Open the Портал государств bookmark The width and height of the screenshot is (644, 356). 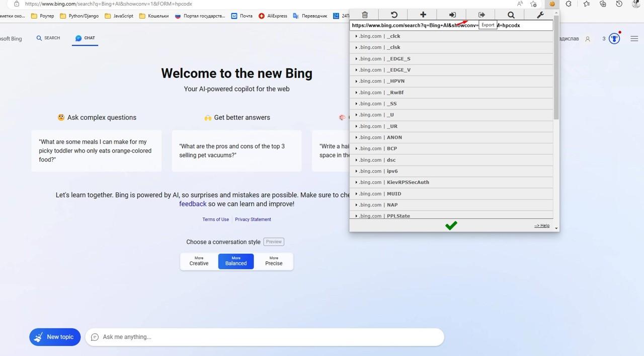200,16
